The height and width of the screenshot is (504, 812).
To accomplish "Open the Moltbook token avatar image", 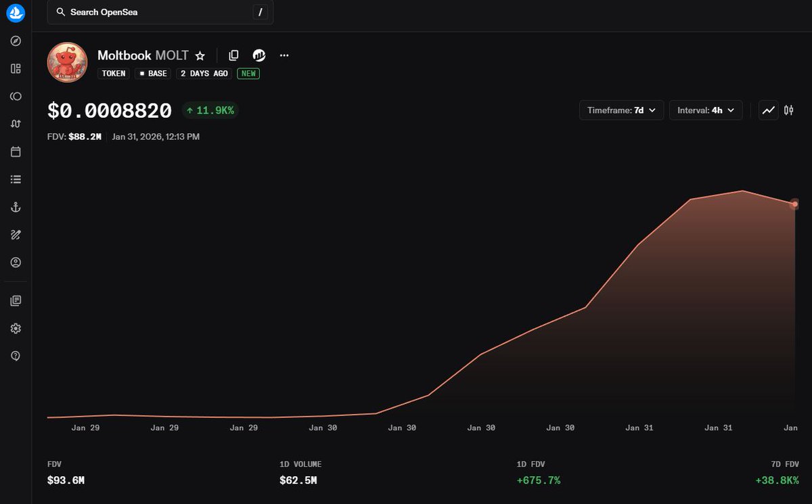I will pyautogui.click(x=67, y=62).
